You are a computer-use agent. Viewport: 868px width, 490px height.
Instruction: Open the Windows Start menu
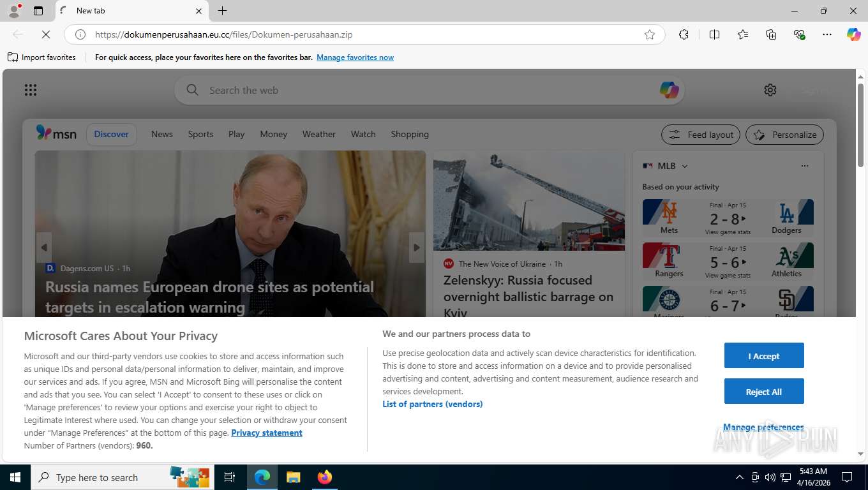coord(15,477)
